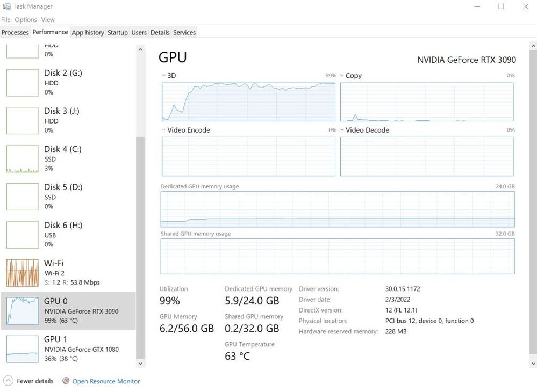Open the Options menu

pyautogui.click(x=26, y=20)
